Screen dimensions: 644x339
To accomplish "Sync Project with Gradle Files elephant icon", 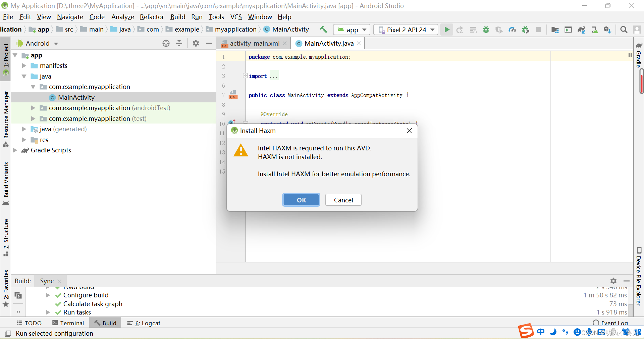I will (581, 30).
